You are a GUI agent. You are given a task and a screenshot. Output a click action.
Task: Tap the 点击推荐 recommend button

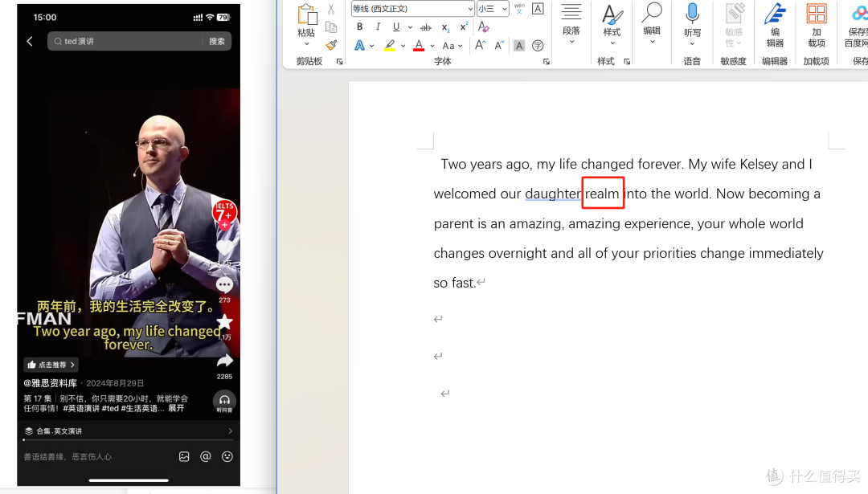[51, 365]
